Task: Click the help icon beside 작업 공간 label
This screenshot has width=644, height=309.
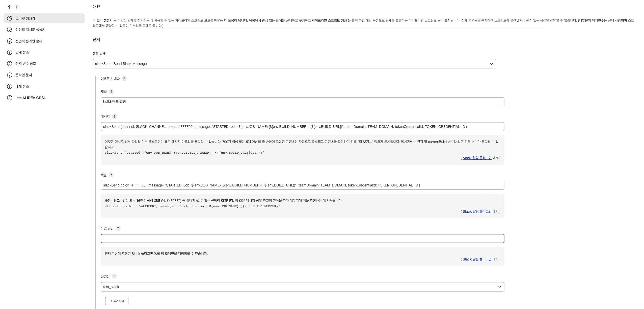Action: [x=118, y=228]
